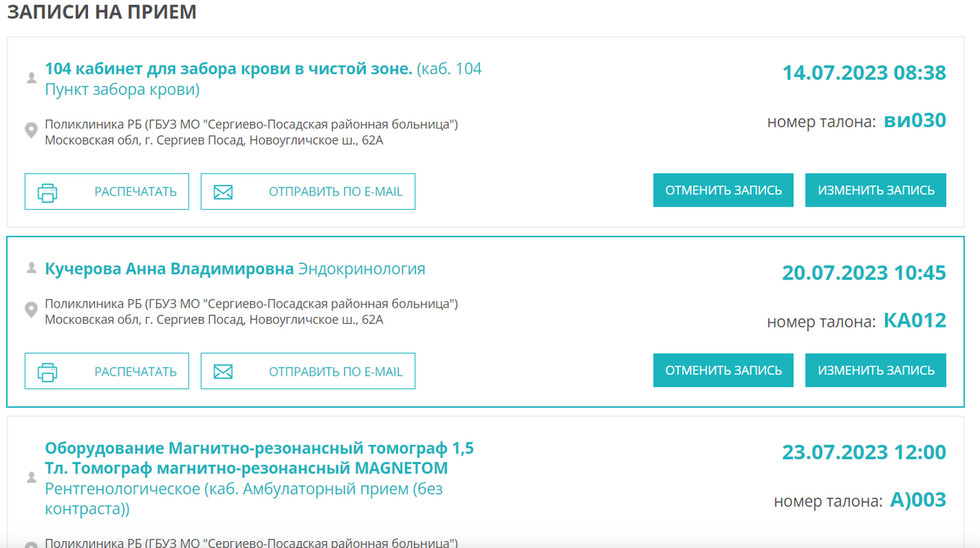Click ticket number ви030
The width and height of the screenshot is (980, 548).
[x=915, y=120]
